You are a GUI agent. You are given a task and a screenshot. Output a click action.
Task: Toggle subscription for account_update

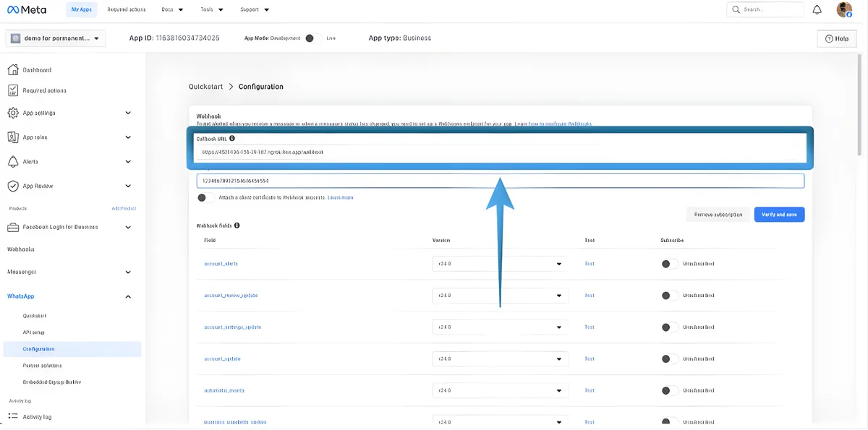tap(670, 359)
